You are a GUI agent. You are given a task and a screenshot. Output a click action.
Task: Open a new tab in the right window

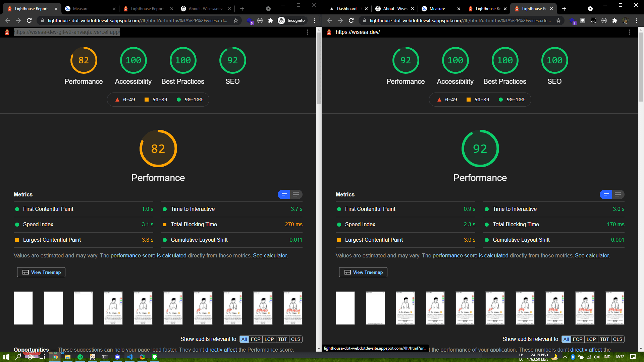[564, 9]
